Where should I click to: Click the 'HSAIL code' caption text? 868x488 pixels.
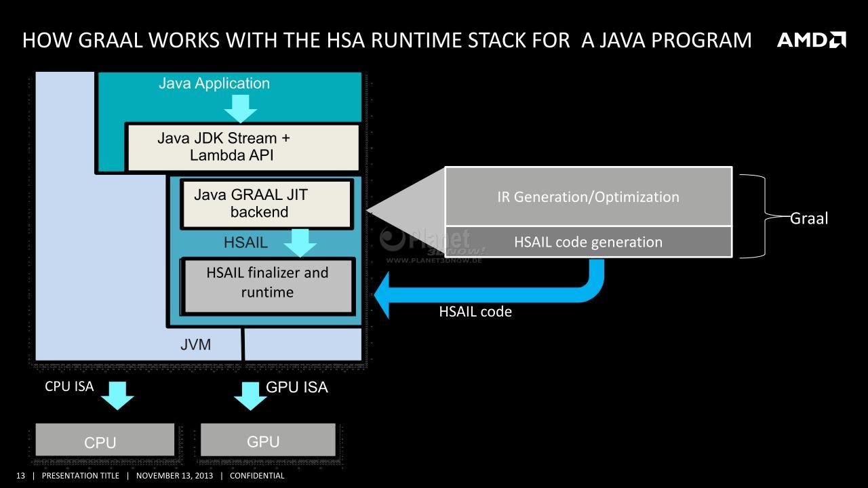tap(475, 312)
